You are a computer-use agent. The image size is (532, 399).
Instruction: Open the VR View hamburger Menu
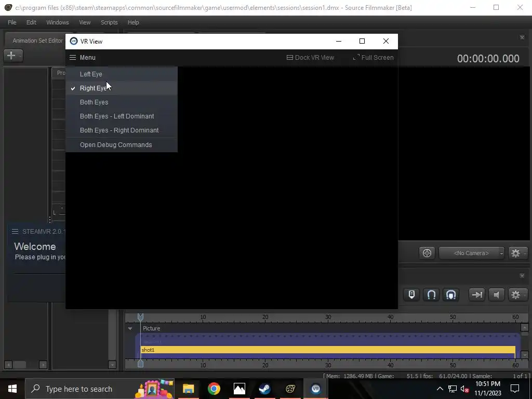[x=83, y=57]
